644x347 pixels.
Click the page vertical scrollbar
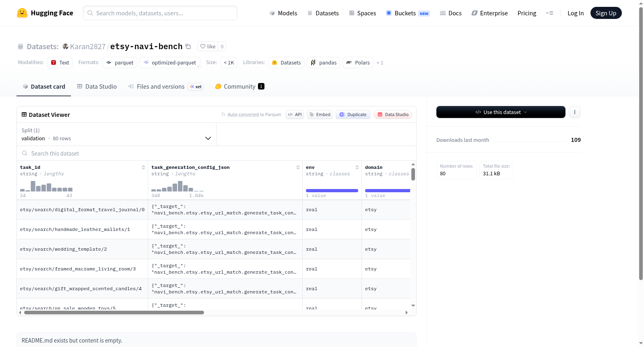pyautogui.click(x=641, y=143)
